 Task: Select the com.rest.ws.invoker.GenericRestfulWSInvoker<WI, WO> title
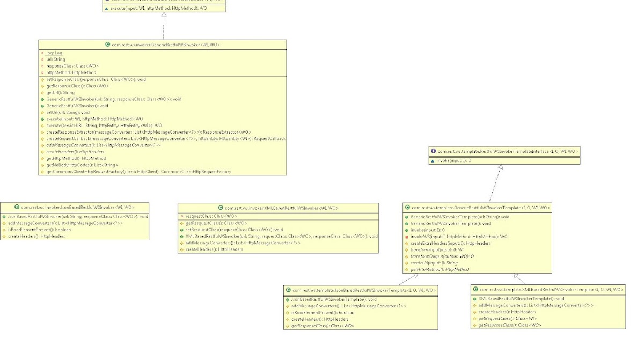166,45
